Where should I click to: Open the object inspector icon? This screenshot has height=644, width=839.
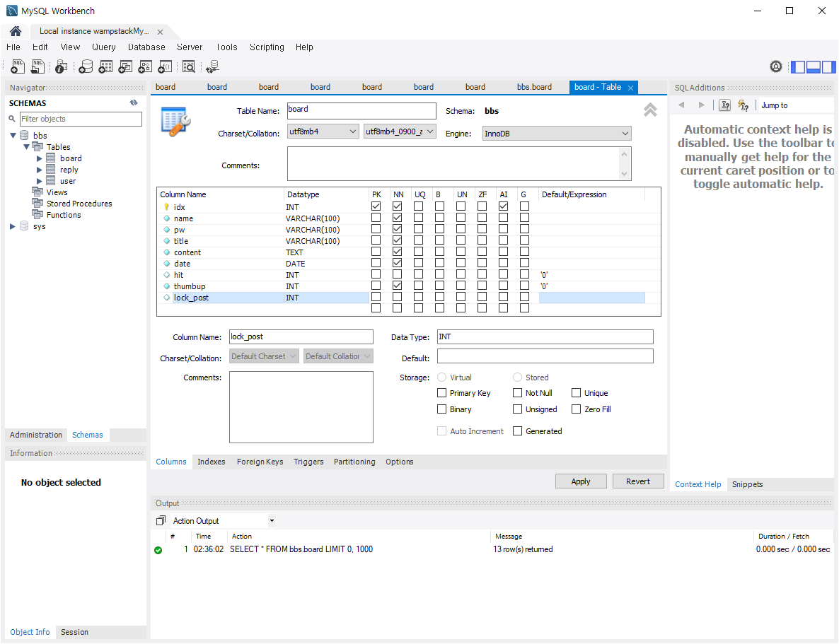[x=62, y=66]
